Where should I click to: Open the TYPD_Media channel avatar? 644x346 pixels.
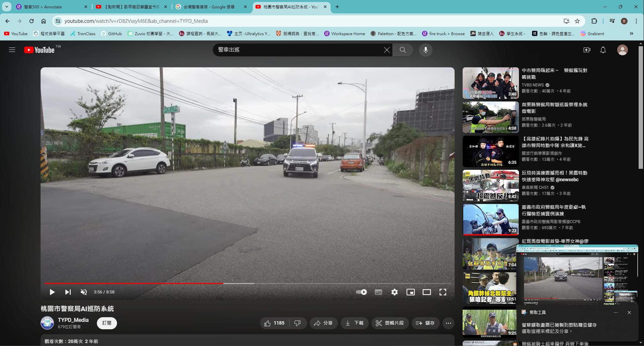(x=47, y=323)
